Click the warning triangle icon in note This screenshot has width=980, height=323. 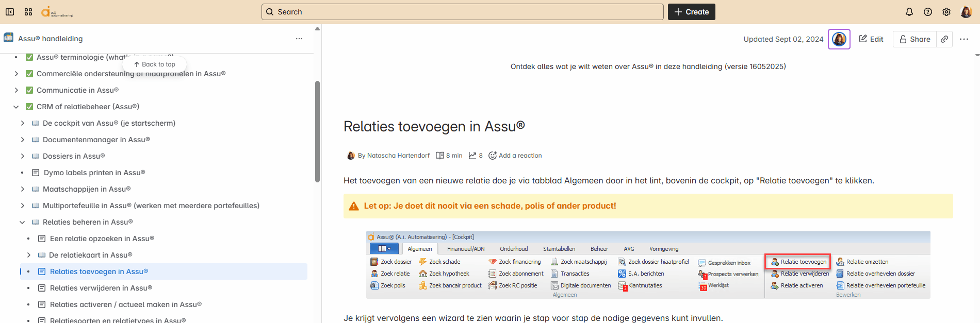pyautogui.click(x=354, y=206)
